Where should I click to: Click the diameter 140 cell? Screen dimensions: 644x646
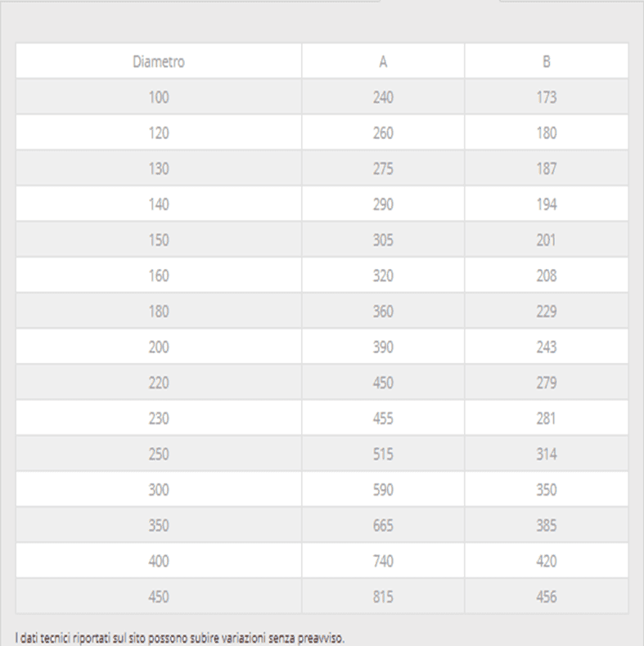159,204
